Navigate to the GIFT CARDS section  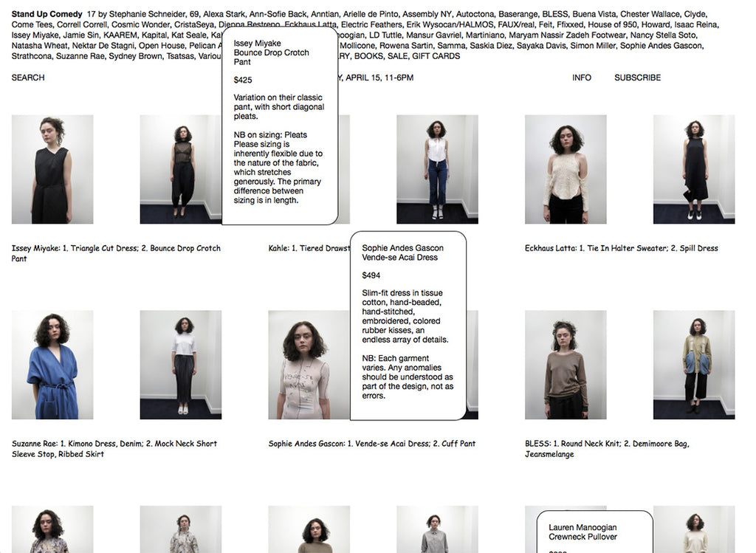coord(436,56)
